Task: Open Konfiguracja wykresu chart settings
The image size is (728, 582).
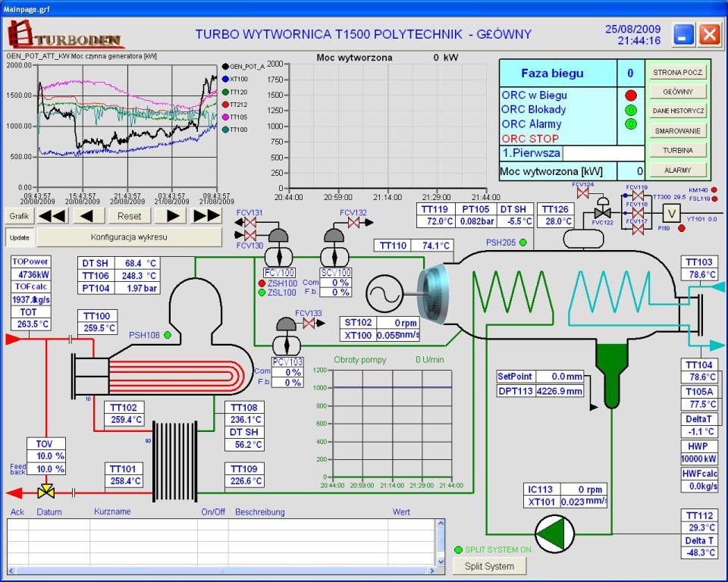Action: tap(129, 237)
